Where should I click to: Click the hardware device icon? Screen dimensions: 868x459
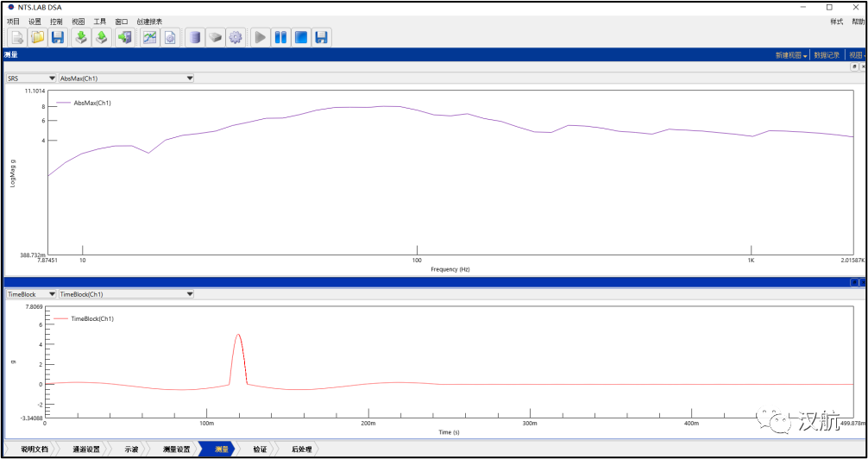(215, 38)
